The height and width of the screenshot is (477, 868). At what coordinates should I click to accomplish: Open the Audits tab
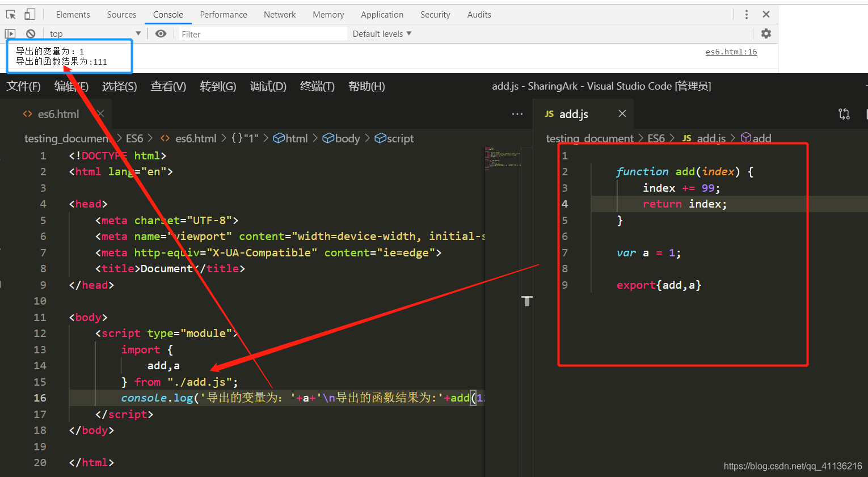click(479, 15)
